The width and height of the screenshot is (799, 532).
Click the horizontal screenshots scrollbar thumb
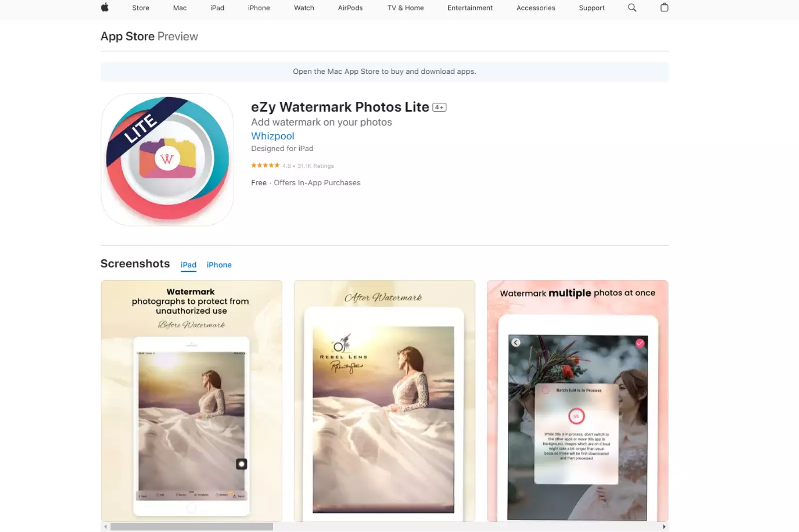(192, 527)
